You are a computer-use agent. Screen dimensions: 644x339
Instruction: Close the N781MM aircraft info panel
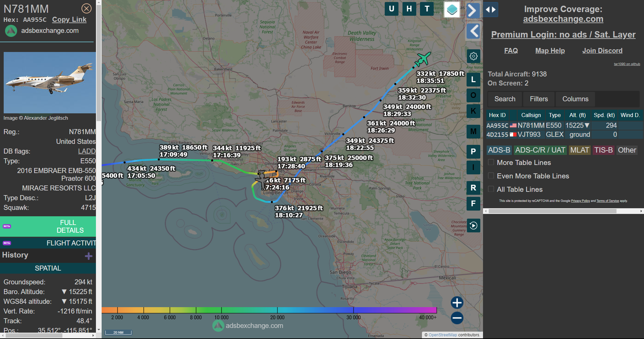87,8
